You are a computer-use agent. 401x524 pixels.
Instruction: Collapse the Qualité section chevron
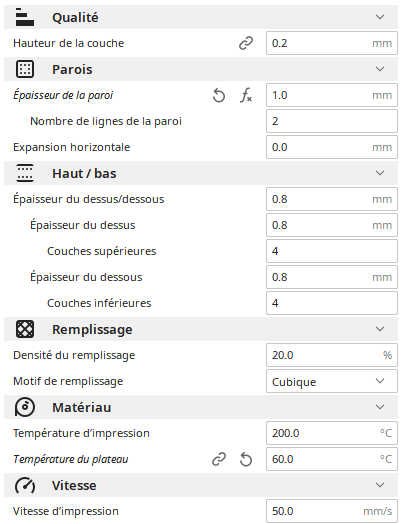[x=380, y=17]
